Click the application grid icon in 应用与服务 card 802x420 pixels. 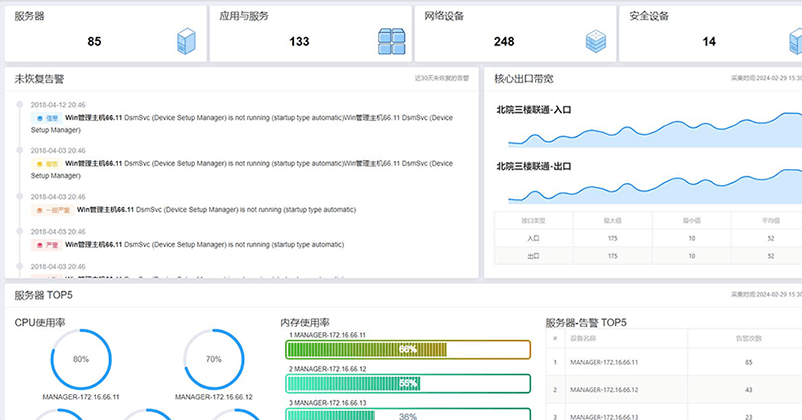(390, 41)
